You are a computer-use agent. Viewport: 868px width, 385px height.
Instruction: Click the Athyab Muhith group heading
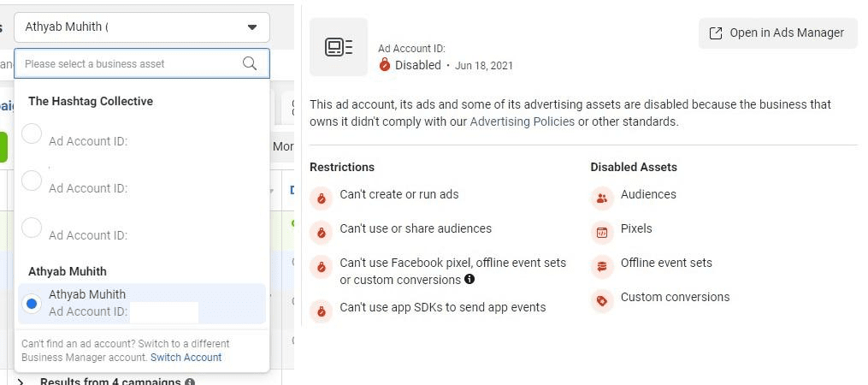click(x=68, y=271)
